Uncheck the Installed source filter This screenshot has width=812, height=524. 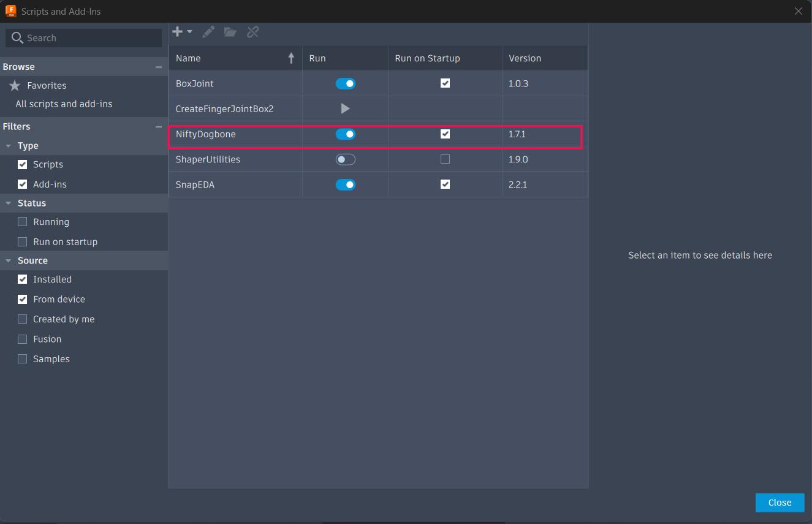(23, 279)
